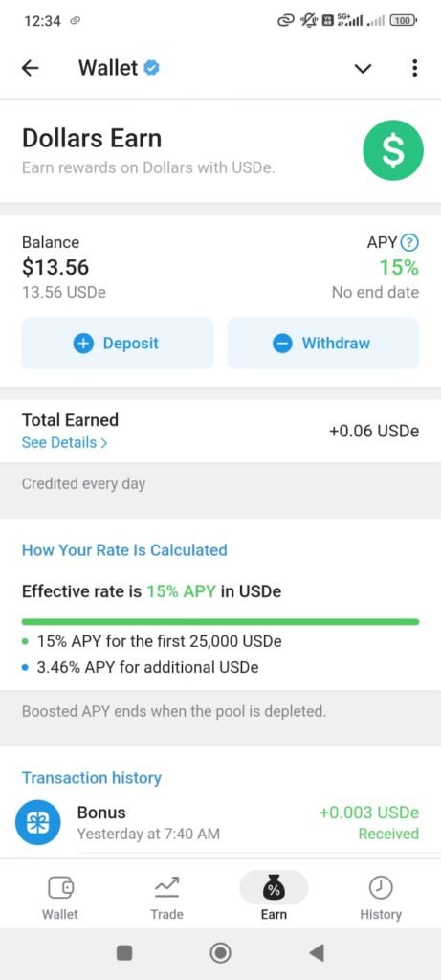The image size is (441, 980).
Task: Expand the chevron dropdown in header
Action: pyautogui.click(x=363, y=69)
